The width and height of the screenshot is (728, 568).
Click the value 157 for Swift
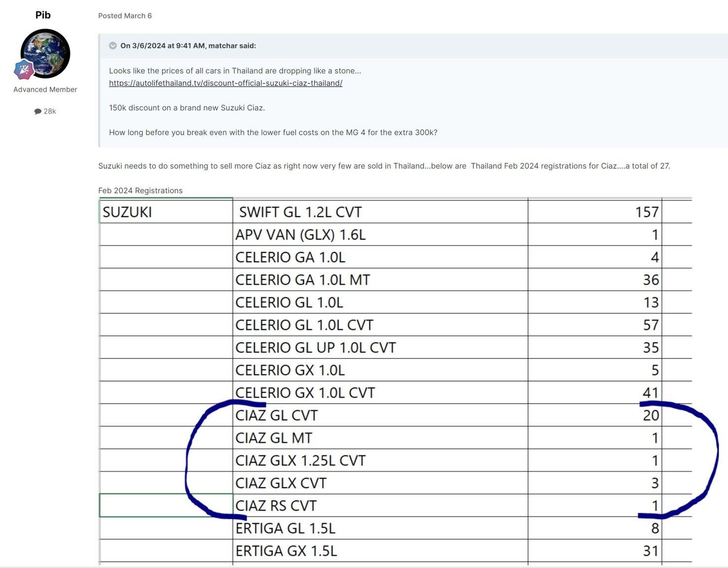pyautogui.click(x=647, y=212)
